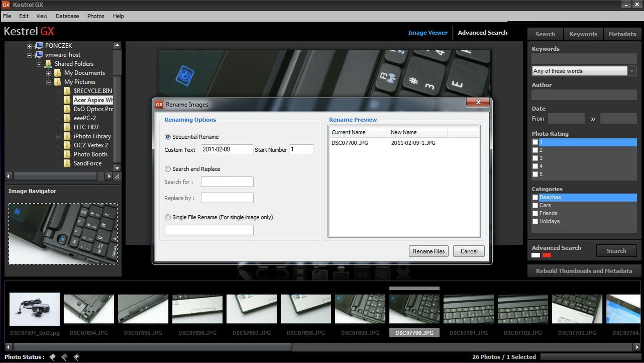Click the PONCZEK computer icon in tree
This screenshot has height=363, width=644.
click(x=39, y=46)
